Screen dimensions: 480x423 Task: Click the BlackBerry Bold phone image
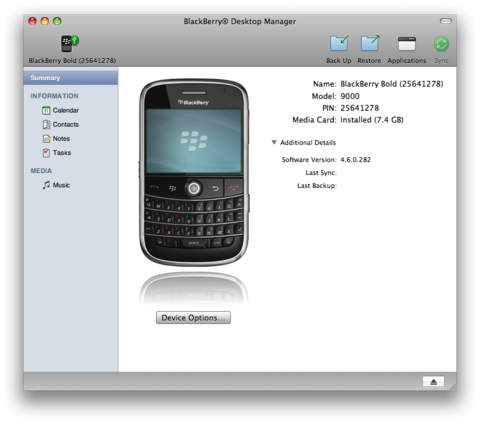(194, 172)
